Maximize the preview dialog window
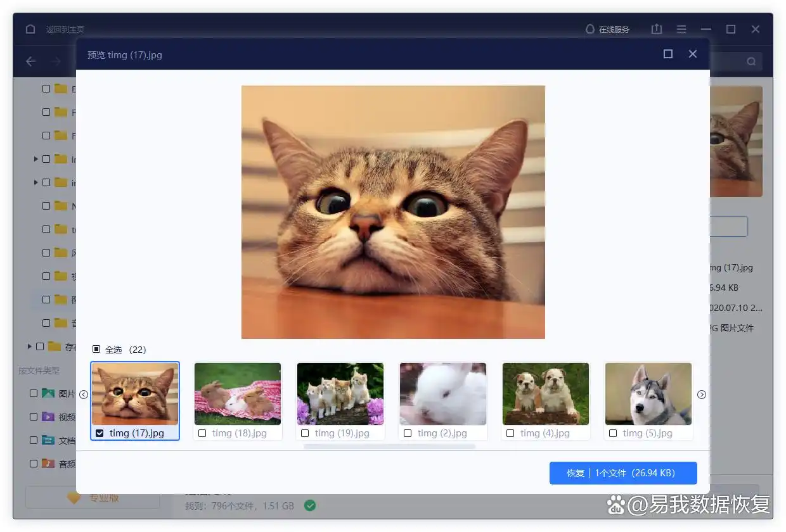The width and height of the screenshot is (786, 532). click(667, 54)
